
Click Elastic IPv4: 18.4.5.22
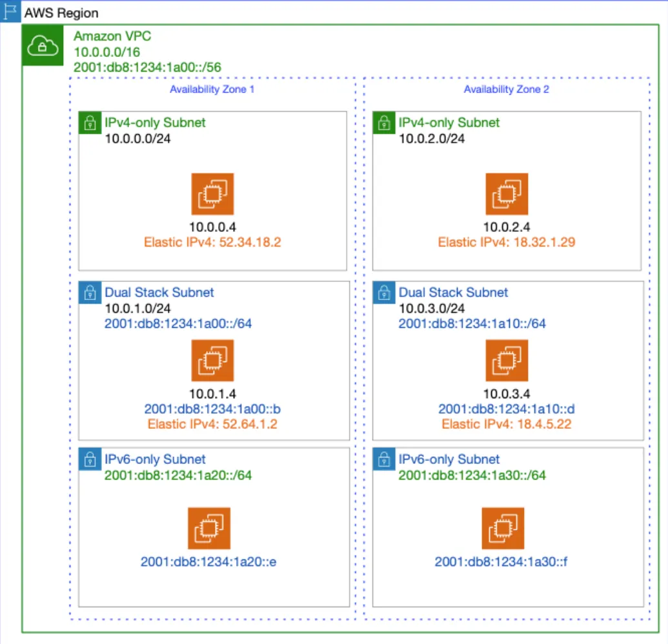point(507,424)
